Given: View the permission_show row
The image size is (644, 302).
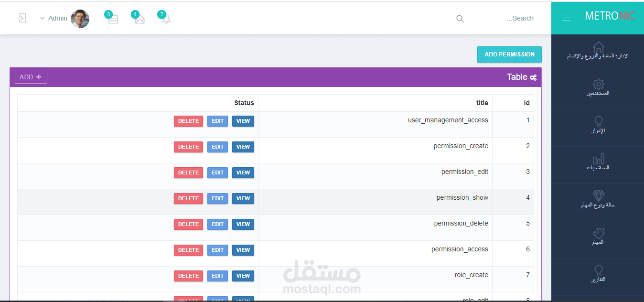Looking at the screenshot, I should tap(243, 199).
